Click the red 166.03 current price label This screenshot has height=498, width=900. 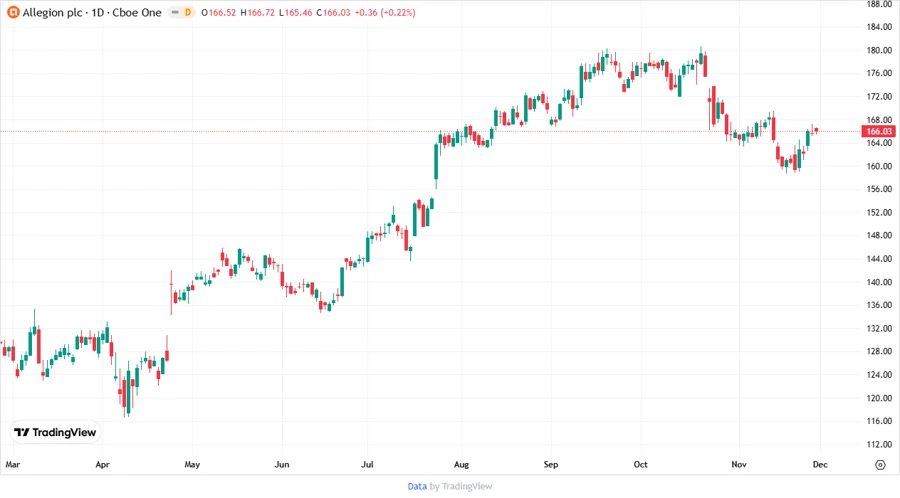879,131
